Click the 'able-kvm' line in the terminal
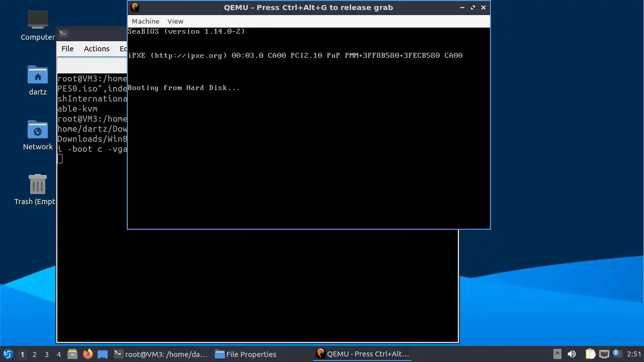 coord(77,109)
